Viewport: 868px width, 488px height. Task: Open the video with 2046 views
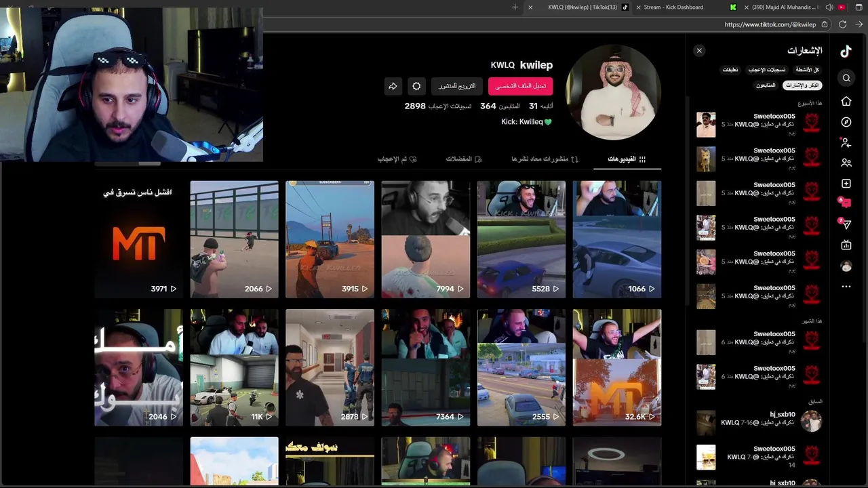pyautogui.click(x=138, y=367)
